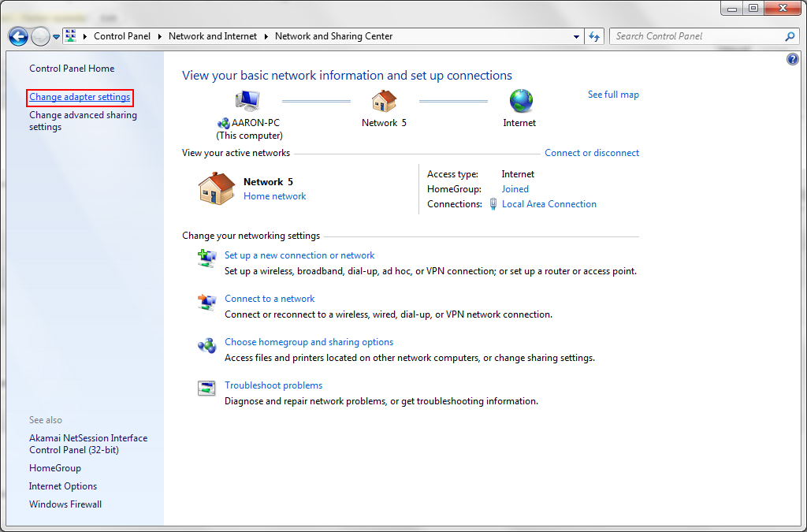The width and height of the screenshot is (807, 532).
Task: Open Help using the question mark icon
Action: (x=792, y=58)
